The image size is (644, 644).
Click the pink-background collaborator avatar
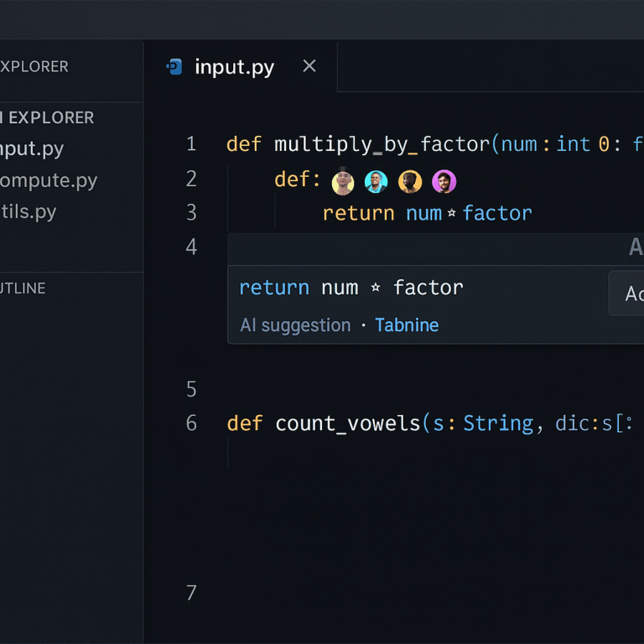coord(444,181)
